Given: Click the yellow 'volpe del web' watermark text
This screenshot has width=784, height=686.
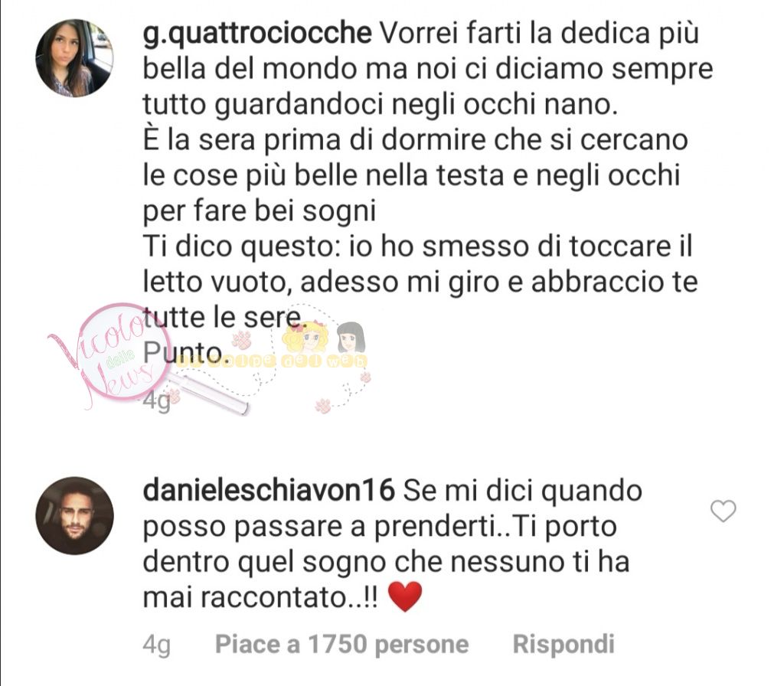Looking at the screenshot, I should click(x=273, y=361).
